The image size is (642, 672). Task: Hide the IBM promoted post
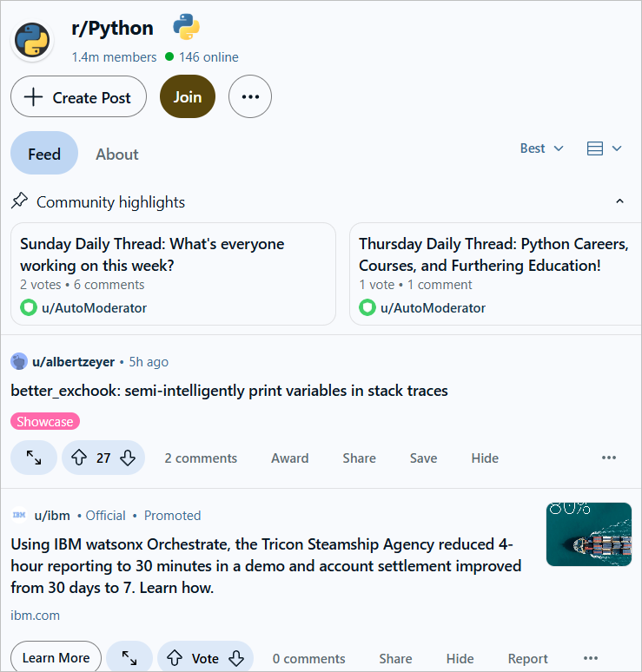460,658
